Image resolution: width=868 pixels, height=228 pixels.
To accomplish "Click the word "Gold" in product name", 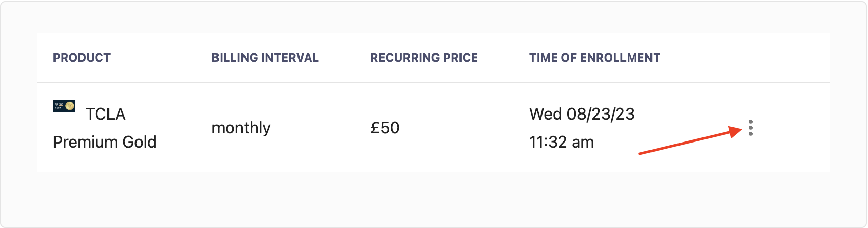I will 139,142.
